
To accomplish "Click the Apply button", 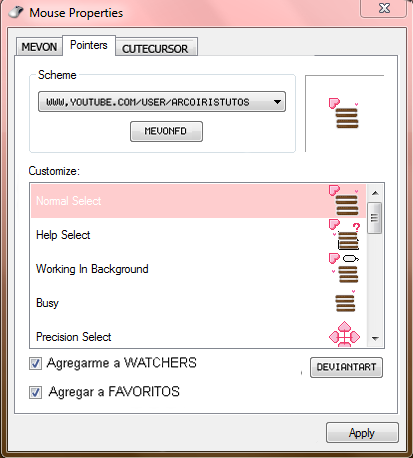I will [362, 433].
